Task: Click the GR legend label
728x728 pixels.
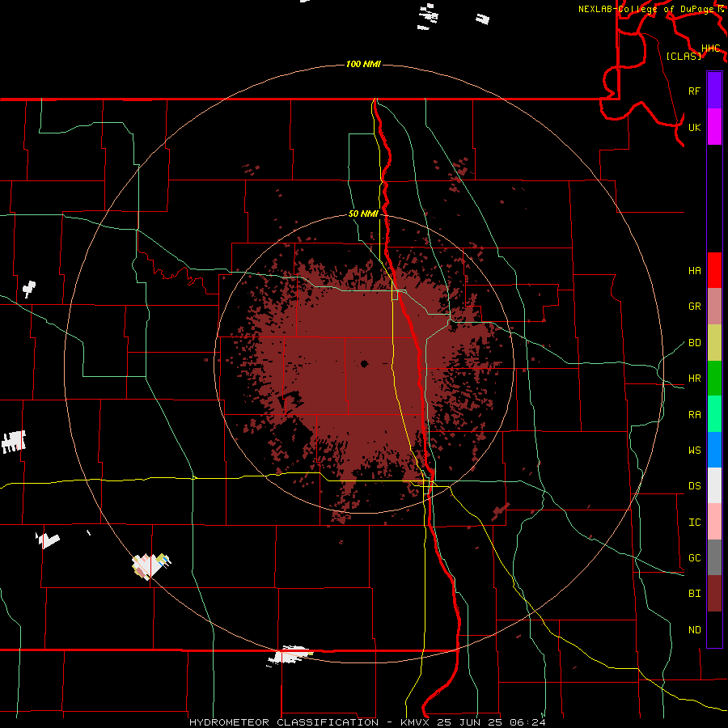Action: click(694, 307)
